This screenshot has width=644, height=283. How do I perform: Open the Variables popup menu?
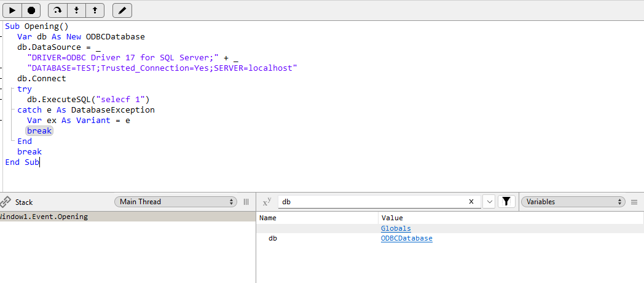pos(572,202)
